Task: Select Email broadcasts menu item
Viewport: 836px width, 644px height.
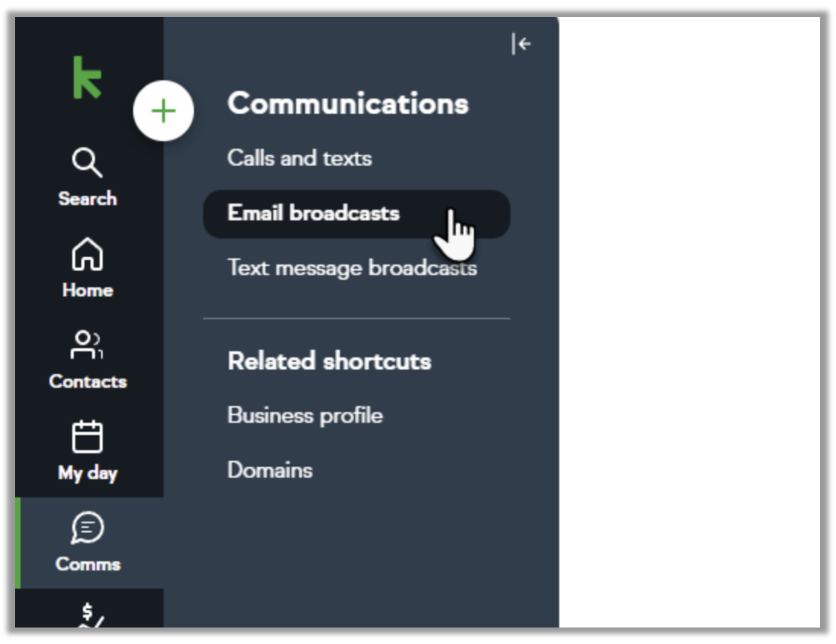Action: 314,213
